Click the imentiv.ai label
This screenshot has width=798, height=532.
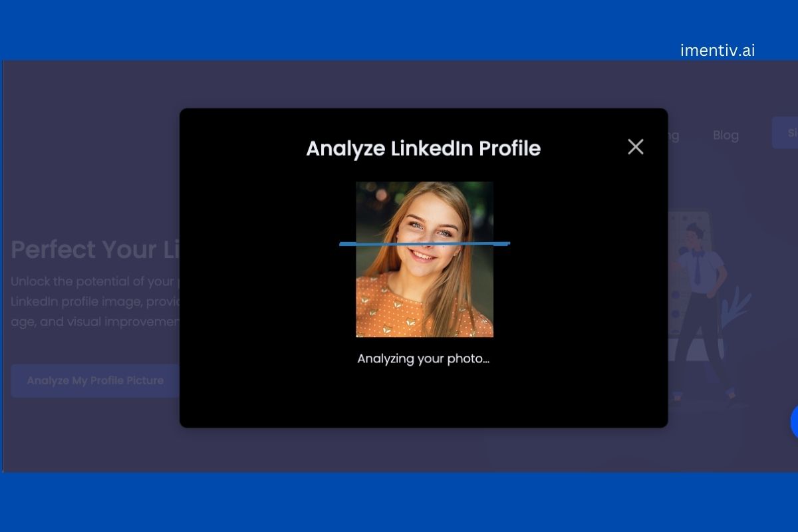click(x=718, y=50)
